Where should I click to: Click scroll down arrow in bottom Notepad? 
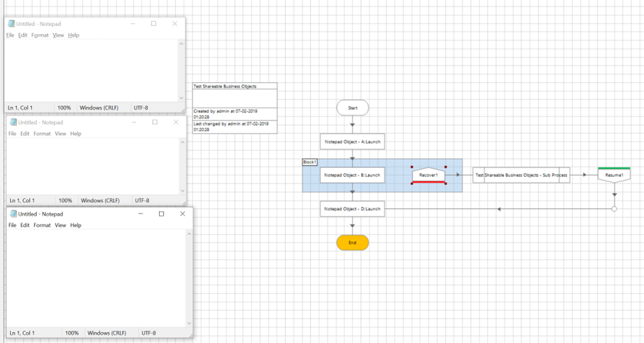[189, 323]
